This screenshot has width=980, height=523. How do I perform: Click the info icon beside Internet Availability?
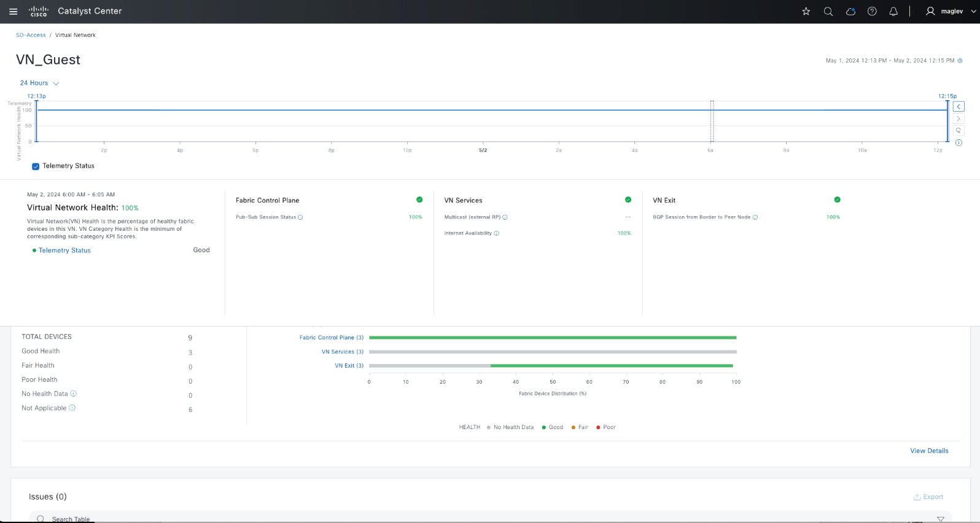[496, 233]
